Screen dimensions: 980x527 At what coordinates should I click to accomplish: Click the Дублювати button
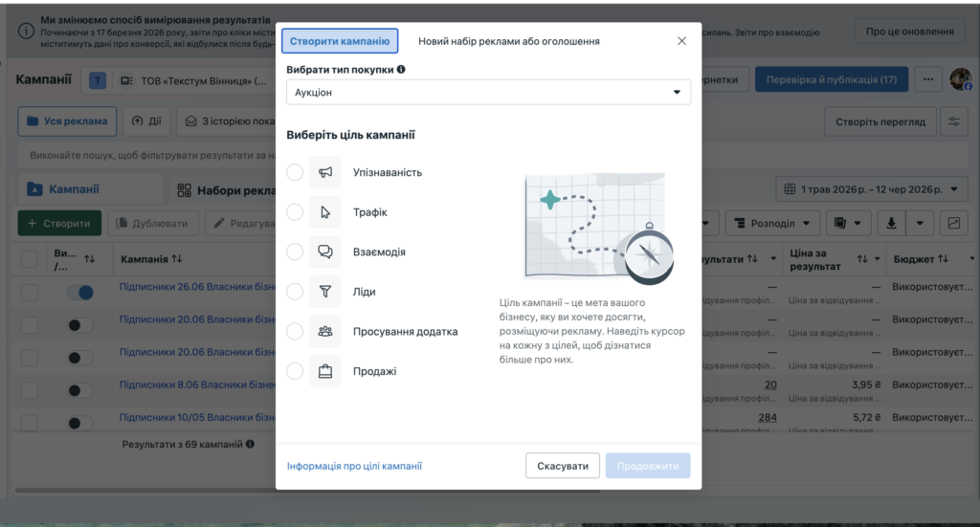152,224
